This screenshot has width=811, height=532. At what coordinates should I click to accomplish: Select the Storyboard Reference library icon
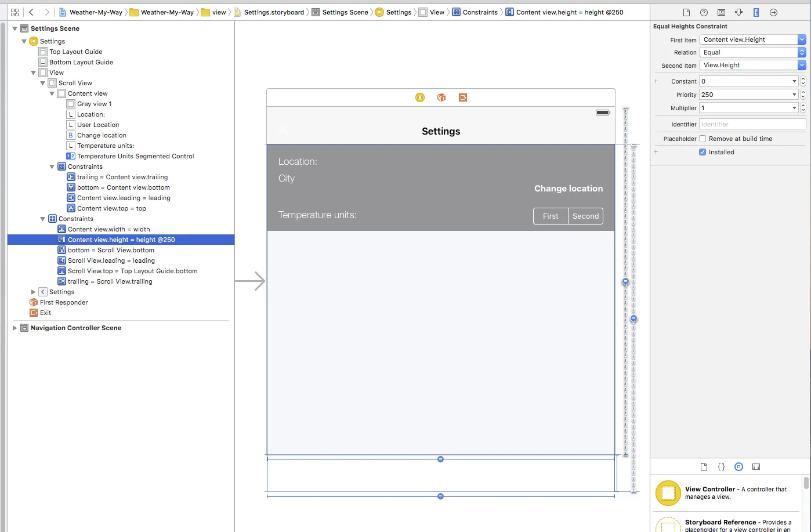point(668,524)
